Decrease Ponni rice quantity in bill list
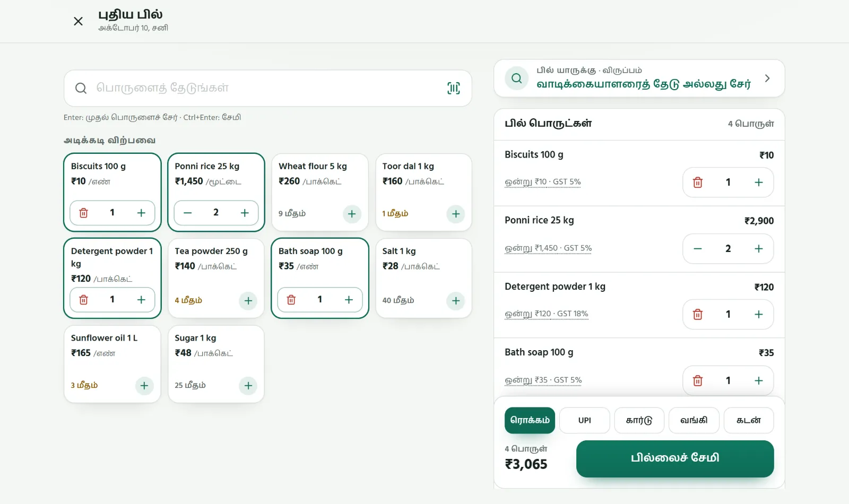Viewport: 849px width, 504px height. point(698,249)
